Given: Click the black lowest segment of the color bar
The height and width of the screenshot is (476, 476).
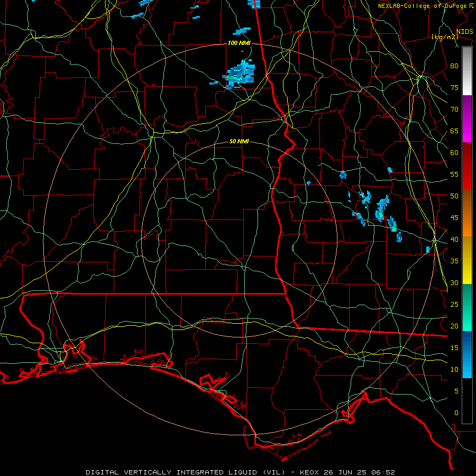Looking at the screenshot, I should (x=467, y=401).
